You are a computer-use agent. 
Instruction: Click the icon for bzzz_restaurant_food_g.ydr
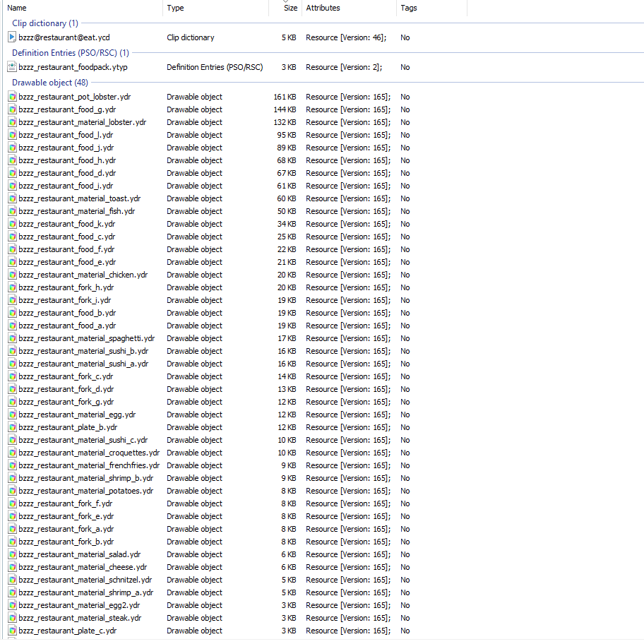pyautogui.click(x=12, y=109)
